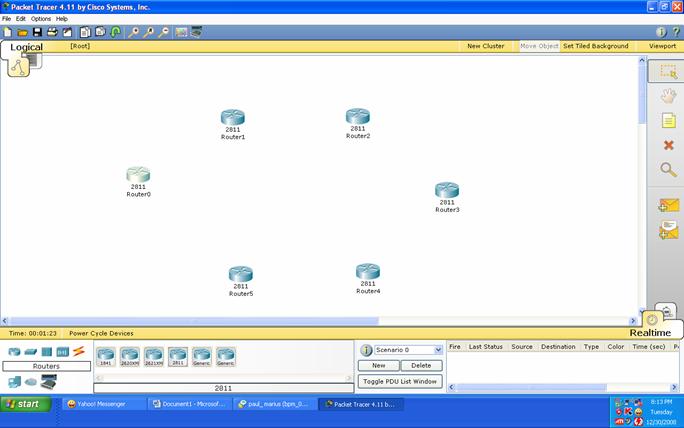The image size is (684, 428).
Task: Click the Save file toolbar icon
Action: click(37, 32)
